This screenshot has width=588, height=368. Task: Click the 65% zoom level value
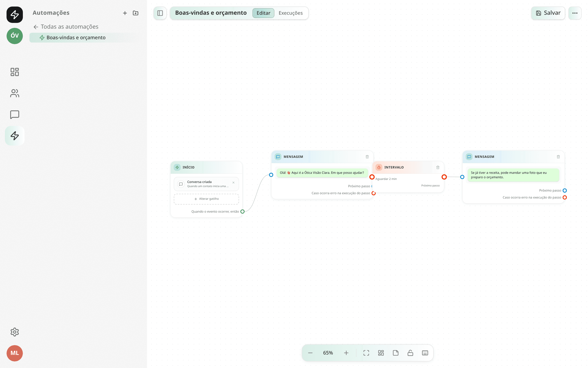click(328, 353)
